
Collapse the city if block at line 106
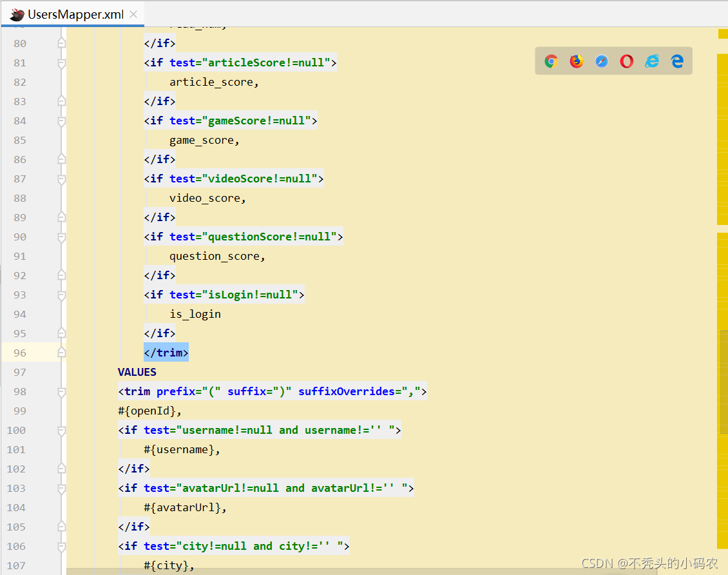click(61, 547)
